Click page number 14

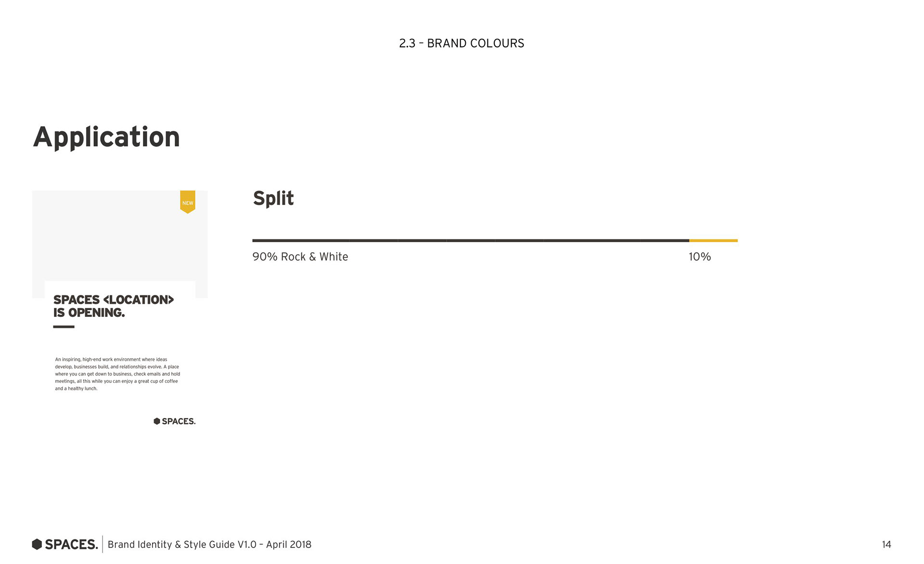(886, 544)
